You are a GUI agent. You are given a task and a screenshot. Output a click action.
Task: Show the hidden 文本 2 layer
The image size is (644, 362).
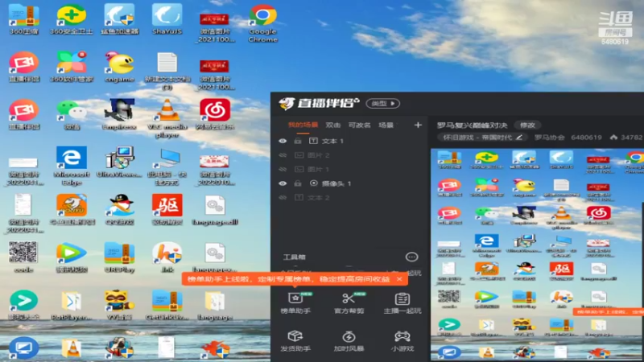[x=283, y=197]
